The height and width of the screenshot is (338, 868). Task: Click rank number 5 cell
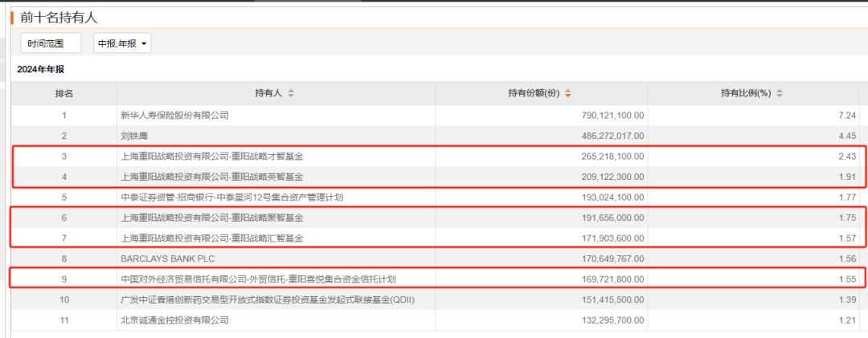tap(63, 198)
